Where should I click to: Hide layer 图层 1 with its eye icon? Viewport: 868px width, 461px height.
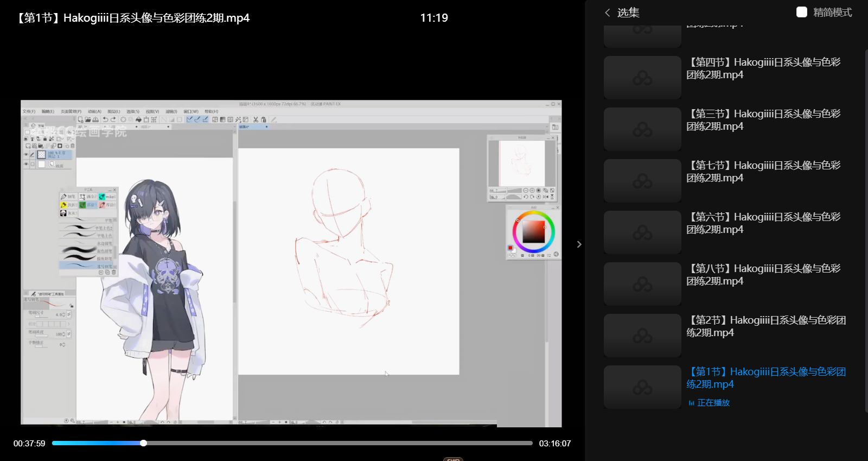click(x=25, y=155)
